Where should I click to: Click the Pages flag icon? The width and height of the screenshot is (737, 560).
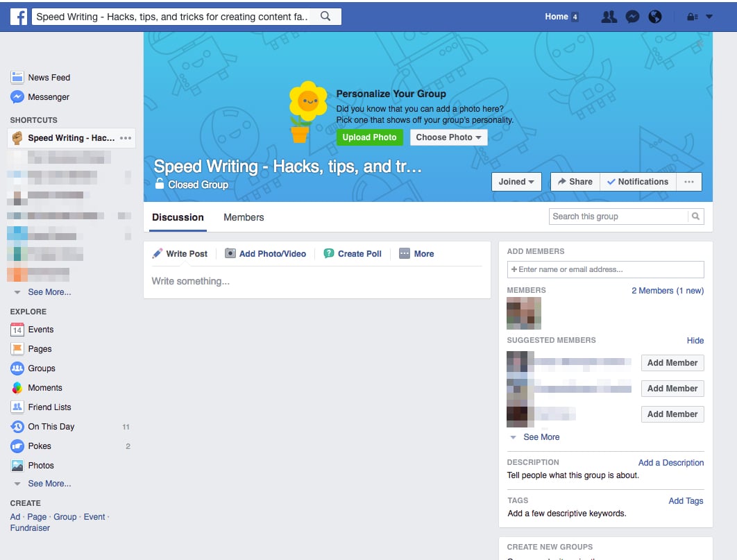tap(17, 348)
